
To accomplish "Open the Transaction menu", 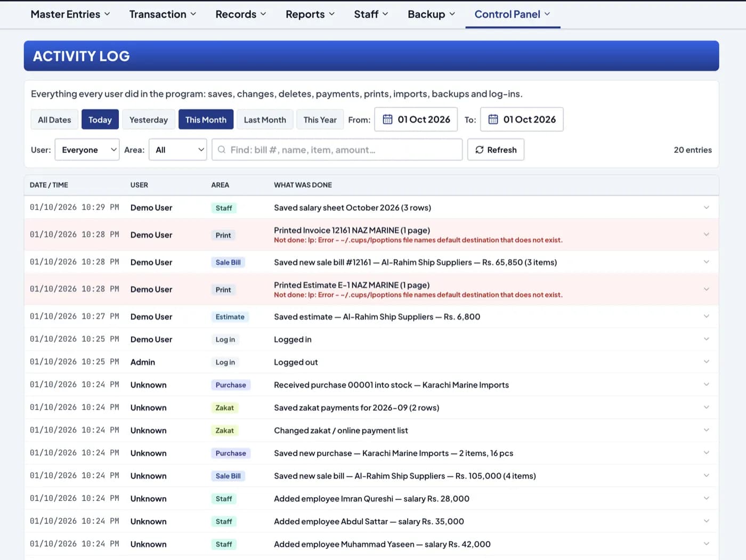I will click(x=163, y=14).
